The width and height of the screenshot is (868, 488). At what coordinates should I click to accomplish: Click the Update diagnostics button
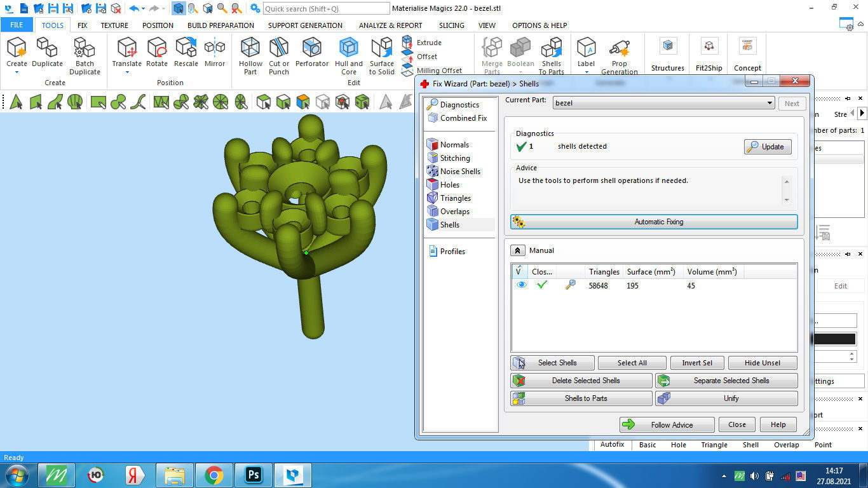click(x=768, y=147)
